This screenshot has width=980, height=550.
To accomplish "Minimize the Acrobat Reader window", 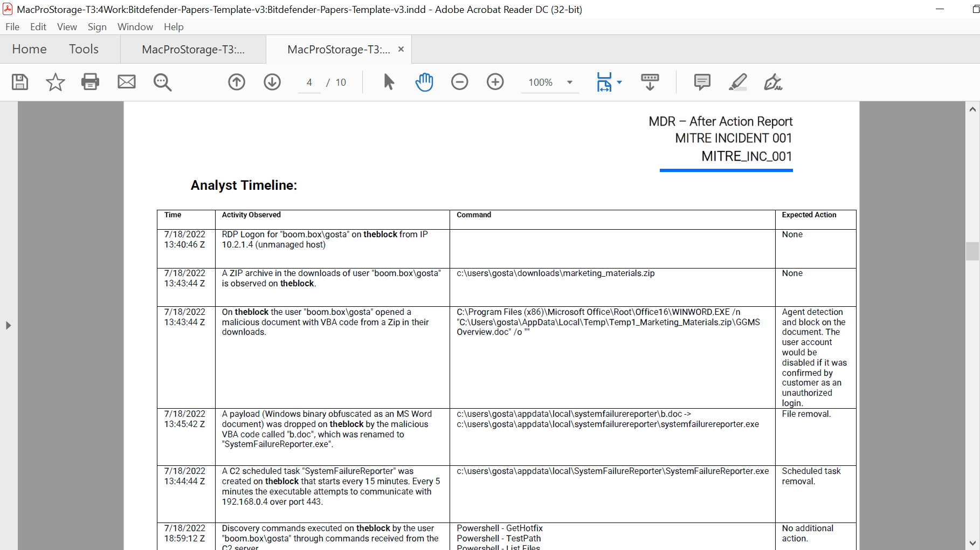I will click(x=940, y=9).
